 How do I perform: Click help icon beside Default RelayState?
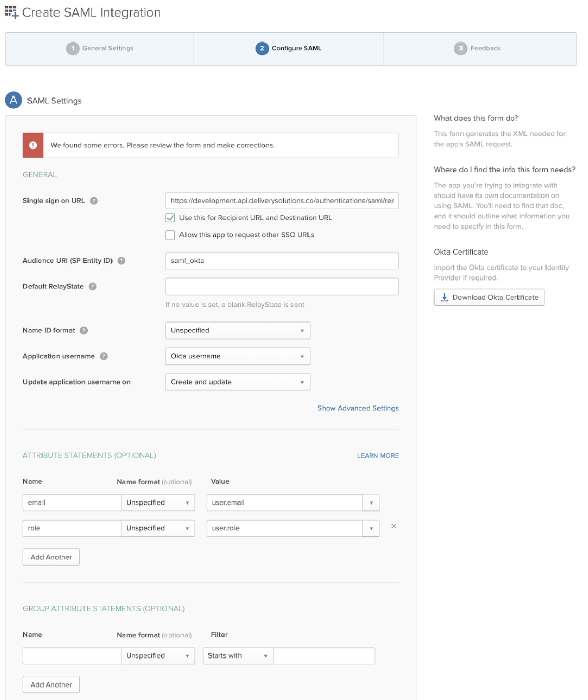pos(93,286)
